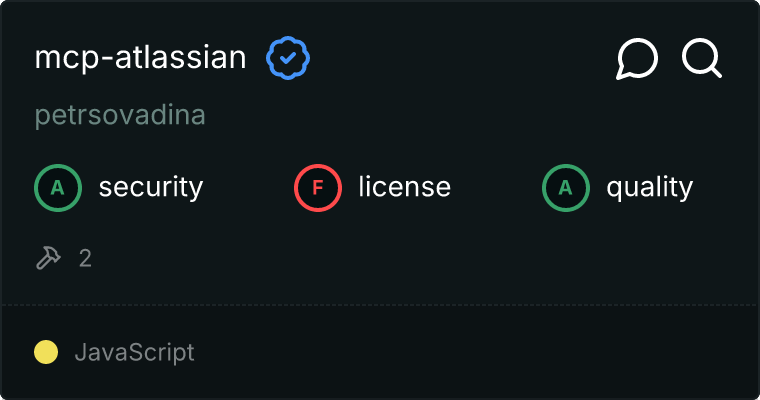Image resolution: width=760 pixels, height=400 pixels.
Task: Click the dashed divider above JavaScript
Action: click(x=380, y=304)
